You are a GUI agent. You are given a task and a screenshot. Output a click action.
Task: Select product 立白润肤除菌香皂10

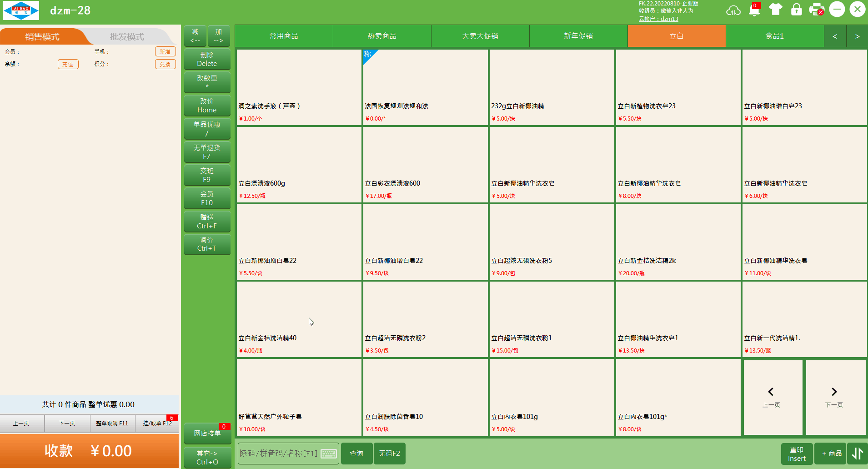[425, 398]
